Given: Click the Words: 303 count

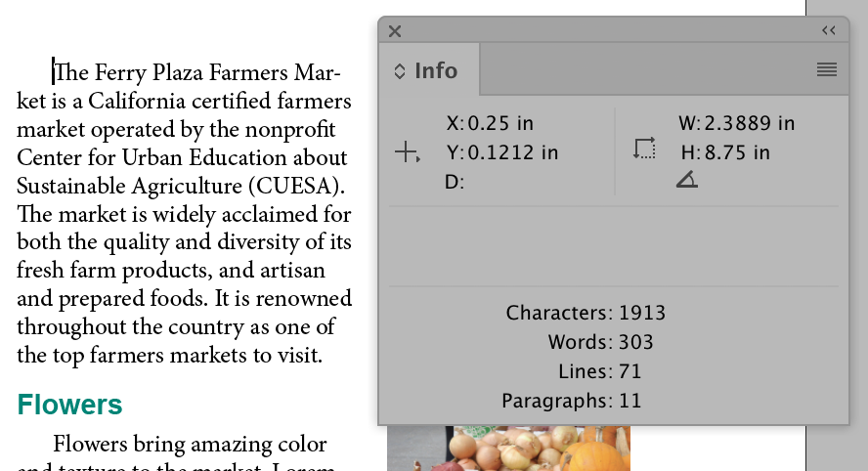Looking at the screenshot, I should click(x=600, y=343).
